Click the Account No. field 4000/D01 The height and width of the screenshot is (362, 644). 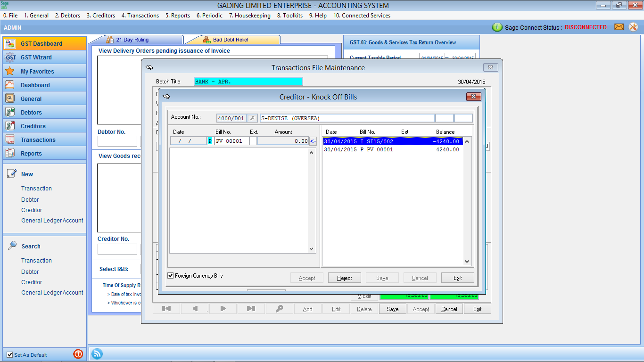click(x=231, y=118)
